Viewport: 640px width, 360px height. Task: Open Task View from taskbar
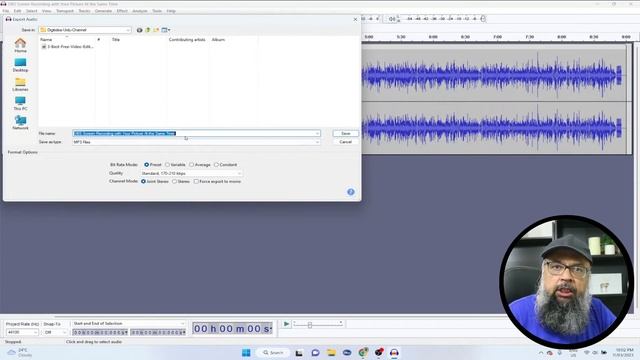point(299,353)
